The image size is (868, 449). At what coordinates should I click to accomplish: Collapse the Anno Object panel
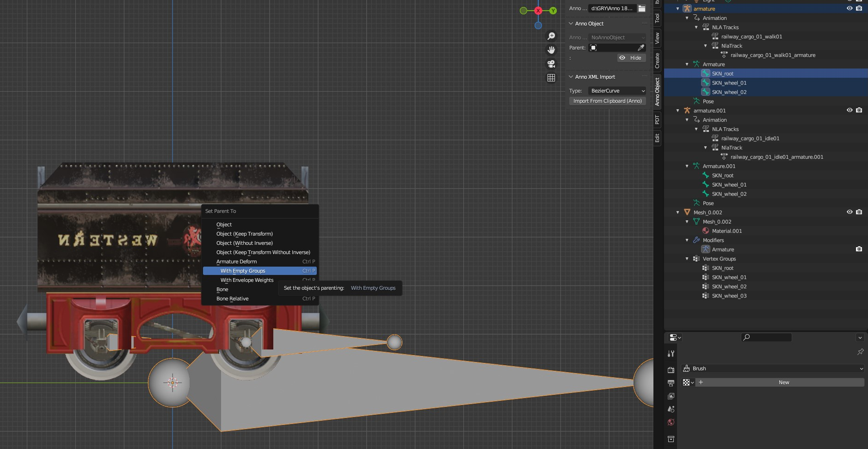point(571,24)
